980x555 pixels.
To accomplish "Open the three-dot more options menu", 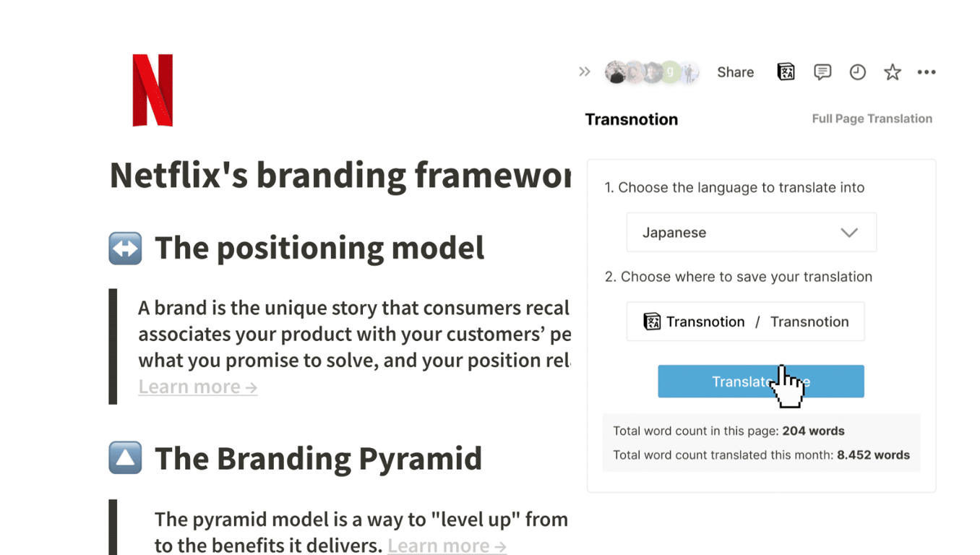I will point(927,72).
